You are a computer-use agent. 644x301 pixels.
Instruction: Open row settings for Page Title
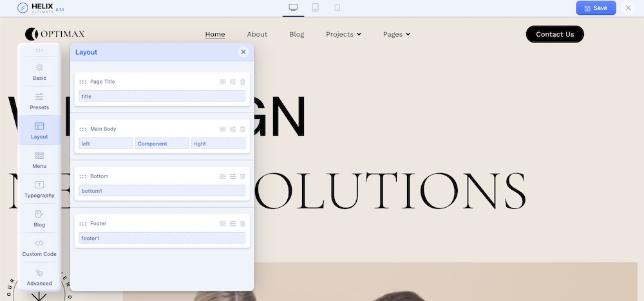(232, 82)
